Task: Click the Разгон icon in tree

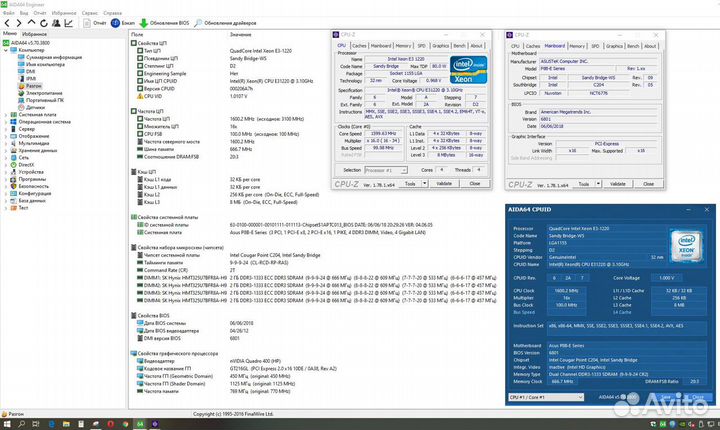Action: tap(21, 86)
